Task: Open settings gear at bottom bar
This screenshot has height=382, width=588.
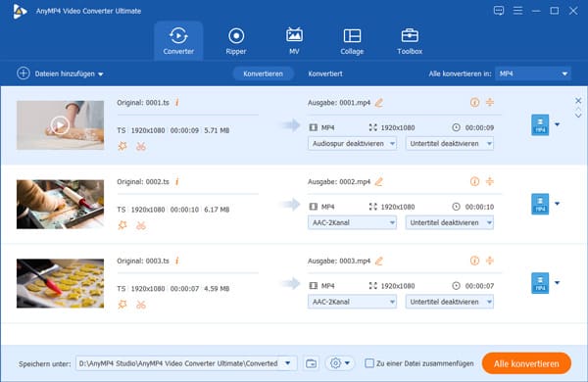Action: [335, 362]
